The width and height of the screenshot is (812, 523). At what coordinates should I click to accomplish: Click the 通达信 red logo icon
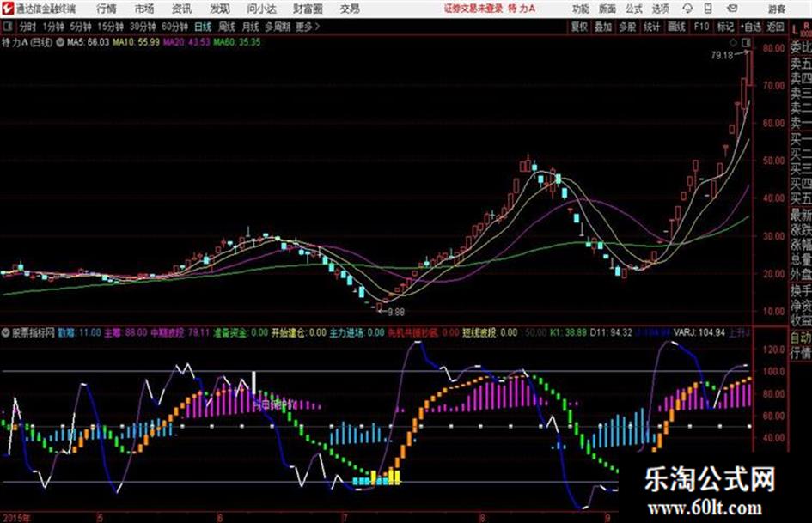pos(8,9)
